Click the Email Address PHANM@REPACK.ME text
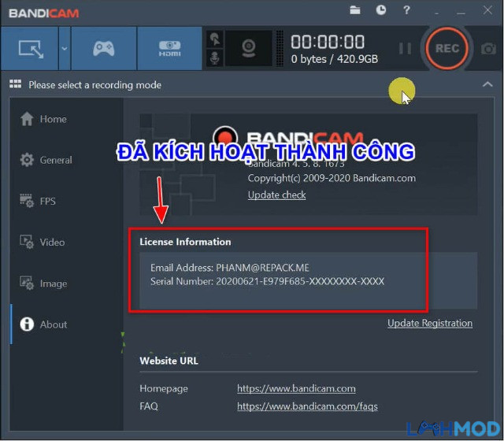This screenshot has width=504, height=441. (x=230, y=268)
